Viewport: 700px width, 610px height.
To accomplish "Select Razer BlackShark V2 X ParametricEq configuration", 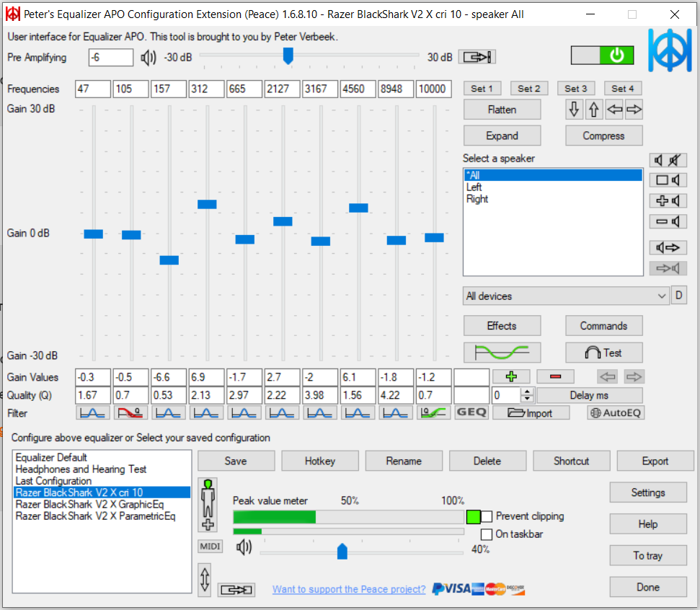I will coord(102,516).
